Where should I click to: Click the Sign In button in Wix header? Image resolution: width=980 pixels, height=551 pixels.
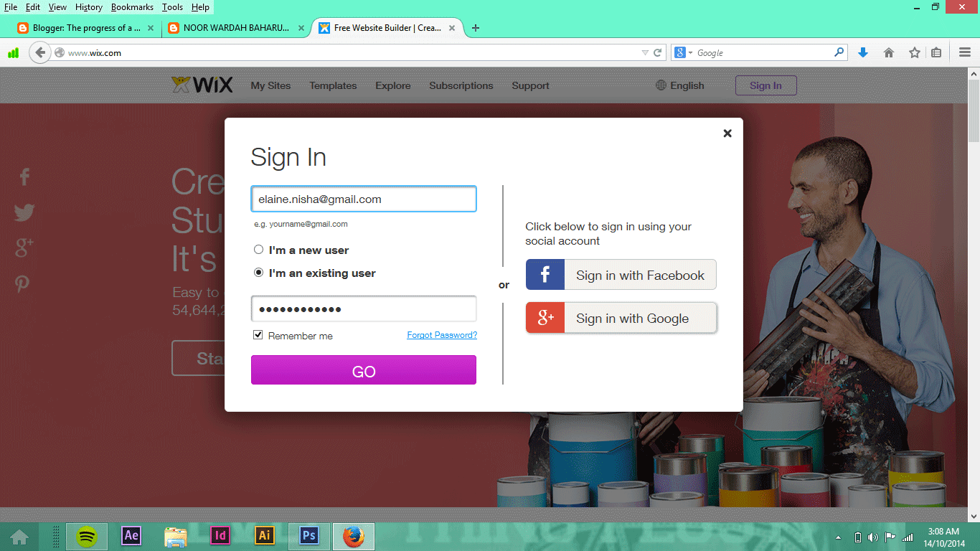click(x=765, y=85)
